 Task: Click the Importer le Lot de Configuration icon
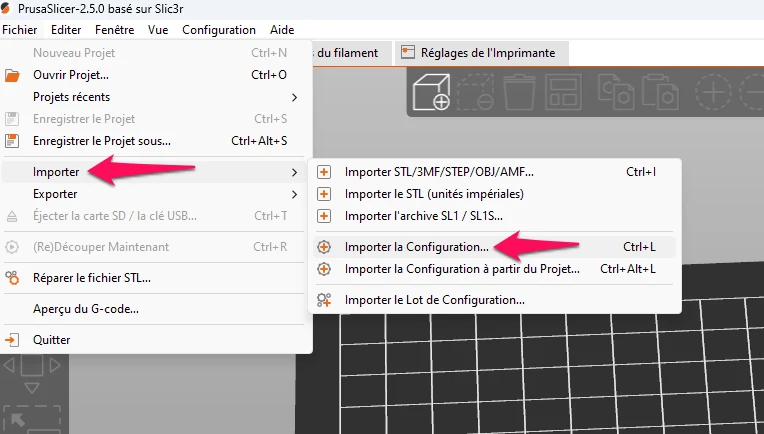[324, 300]
